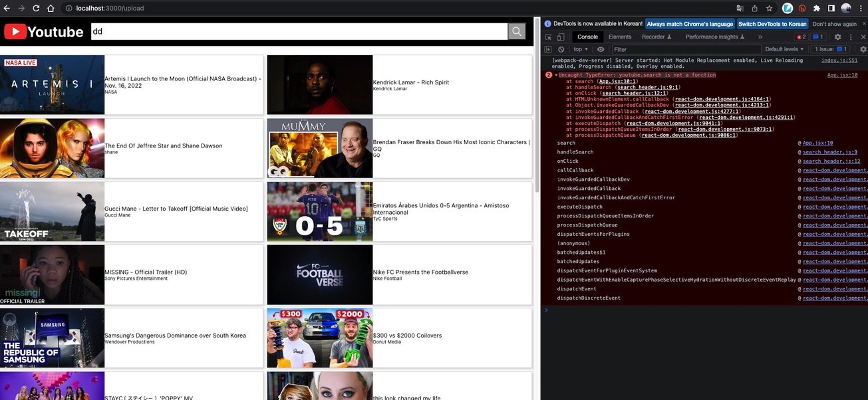Click 'Nike FC Presents the Footballverse' title
This screenshot has height=400, width=868.
420,272
